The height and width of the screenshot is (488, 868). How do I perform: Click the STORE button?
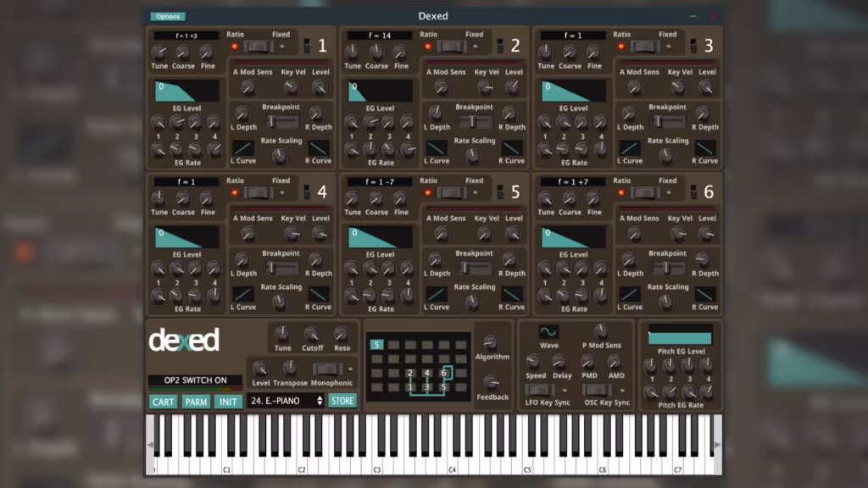(342, 401)
